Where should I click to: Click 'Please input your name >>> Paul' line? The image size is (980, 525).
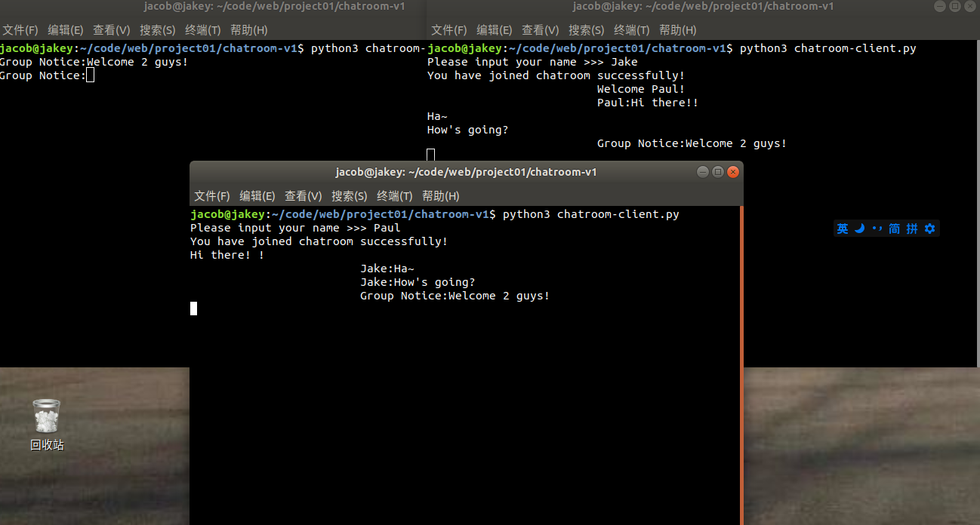click(x=295, y=228)
